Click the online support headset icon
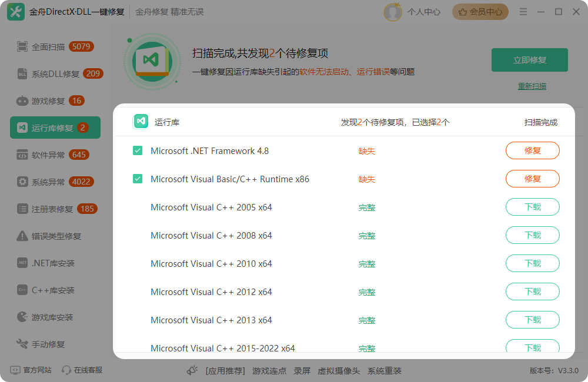The width and height of the screenshot is (588, 382). pyautogui.click(x=66, y=370)
